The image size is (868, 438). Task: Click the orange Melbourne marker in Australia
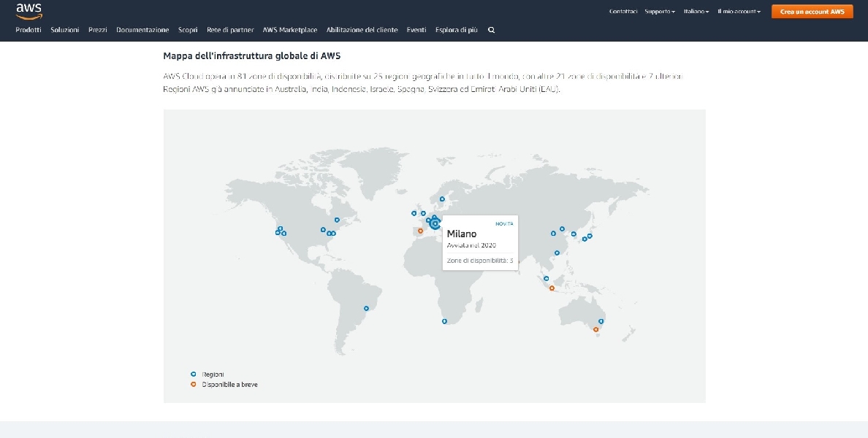[595, 330]
